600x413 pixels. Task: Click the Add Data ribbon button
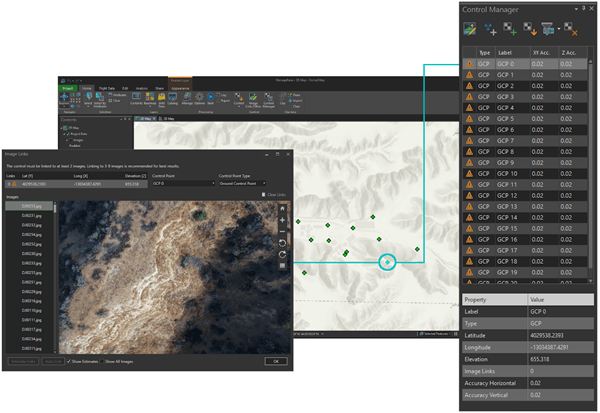click(161, 99)
